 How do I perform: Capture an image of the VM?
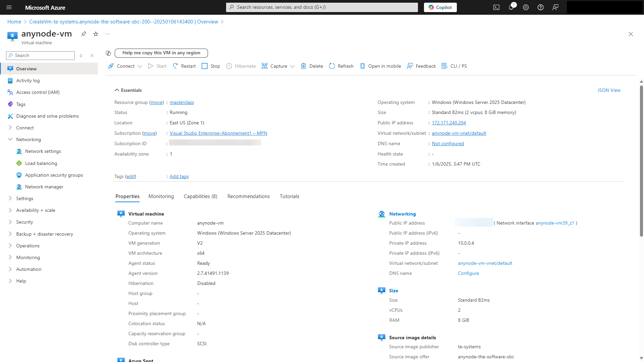point(275,66)
